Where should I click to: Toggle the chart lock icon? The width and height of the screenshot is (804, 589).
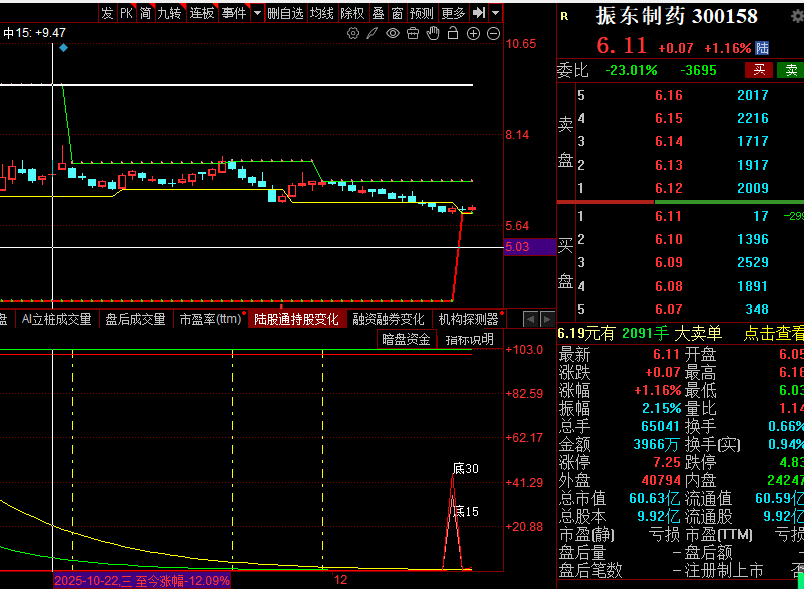click(x=453, y=34)
